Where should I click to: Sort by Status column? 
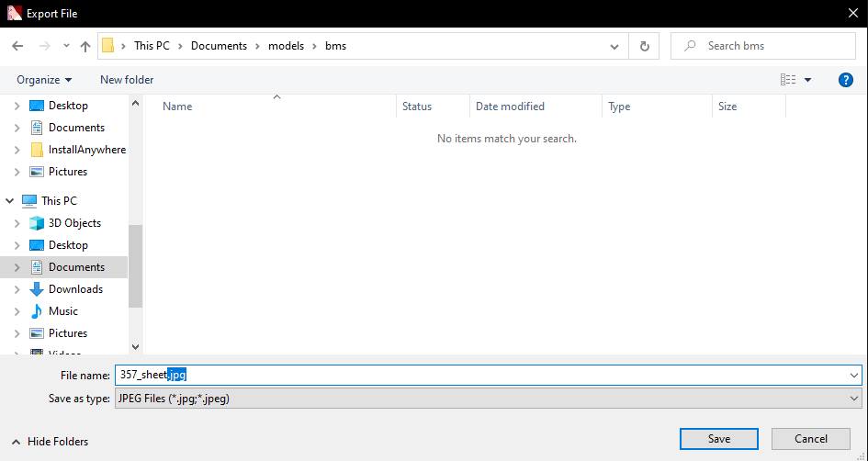tap(417, 107)
